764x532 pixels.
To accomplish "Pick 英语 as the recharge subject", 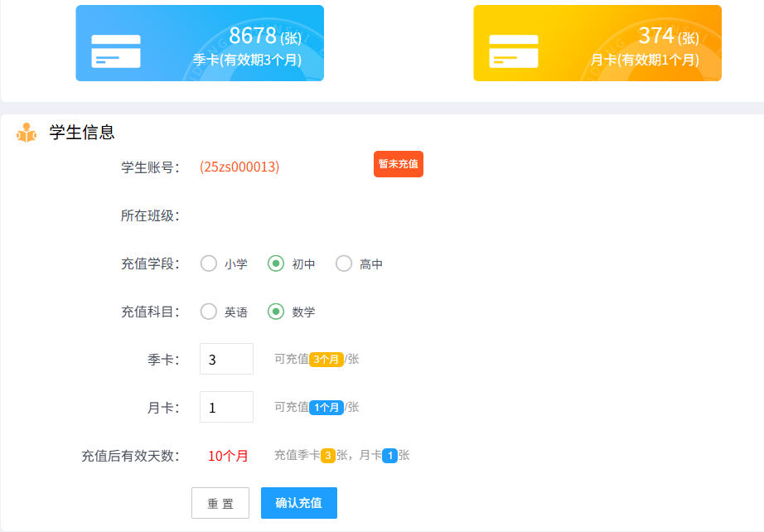I will tap(209, 312).
